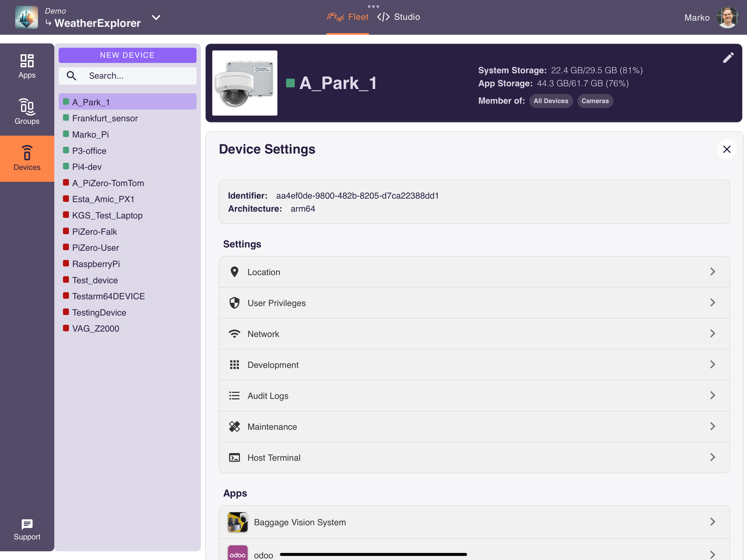Expand the WeatherExplorer project dropdown arrow

coord(156,17)
